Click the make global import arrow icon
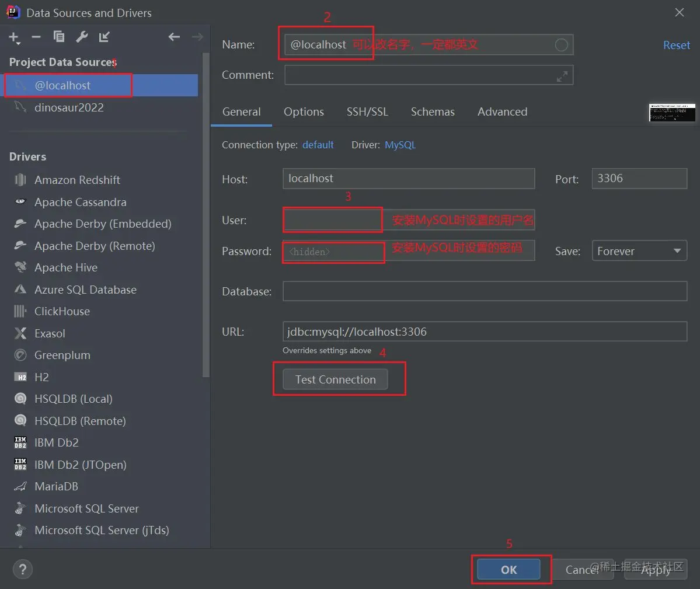This screenshot has width=700, height=589. coord(104,37)
